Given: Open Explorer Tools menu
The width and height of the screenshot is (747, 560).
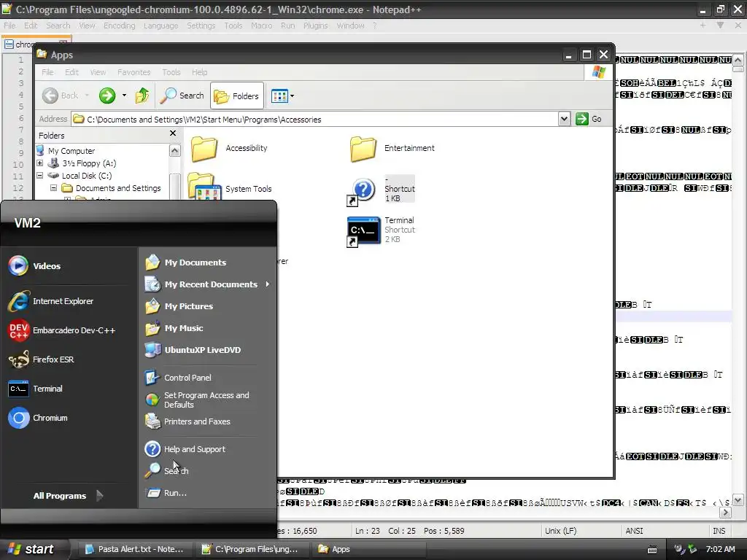Looking at the screenshot, I should (x=171, y=72).
